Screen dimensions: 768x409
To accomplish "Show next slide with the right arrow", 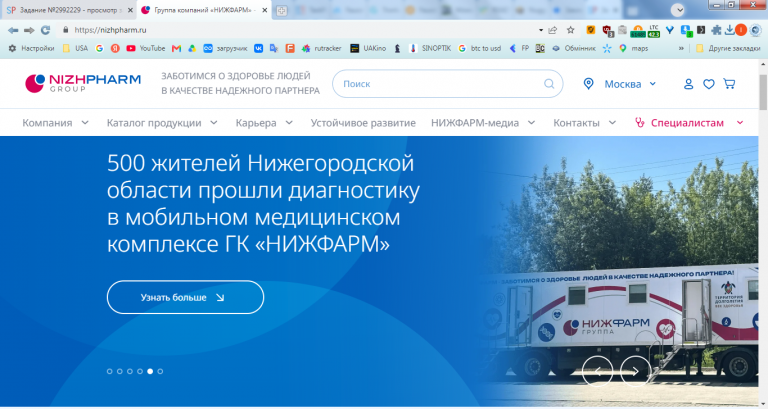I will pyautogui.click(x=635, y=371).
